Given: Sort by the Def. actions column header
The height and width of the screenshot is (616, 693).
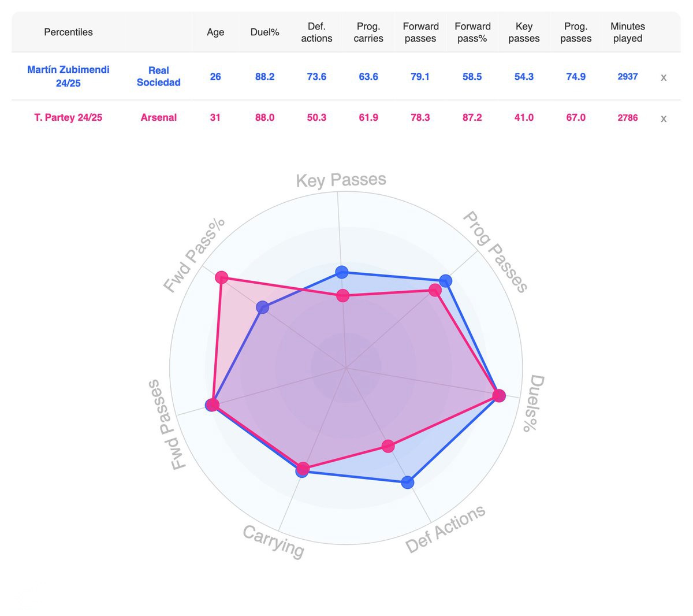Looking at the screenshot, I should click(316, 32).
